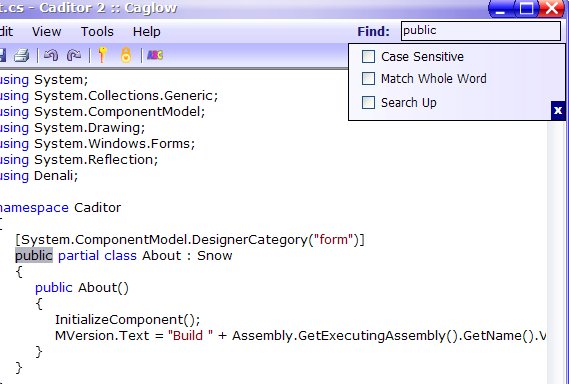569x384 pixels.
Task: Close the find options panel
Action: pos(558,110)
